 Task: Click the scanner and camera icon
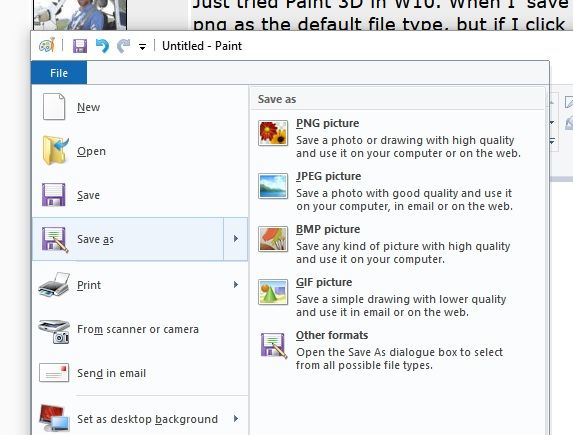click(x=54, y=332)
